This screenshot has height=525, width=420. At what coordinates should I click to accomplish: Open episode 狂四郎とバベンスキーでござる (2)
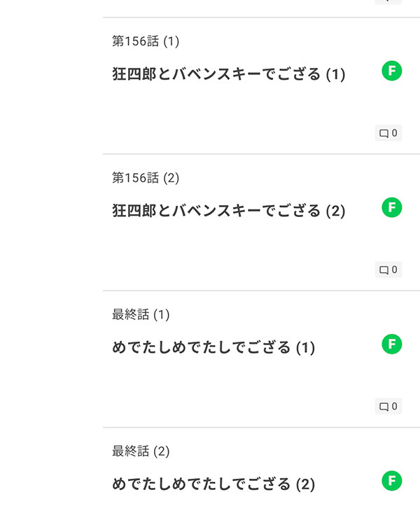pos(229,210)
